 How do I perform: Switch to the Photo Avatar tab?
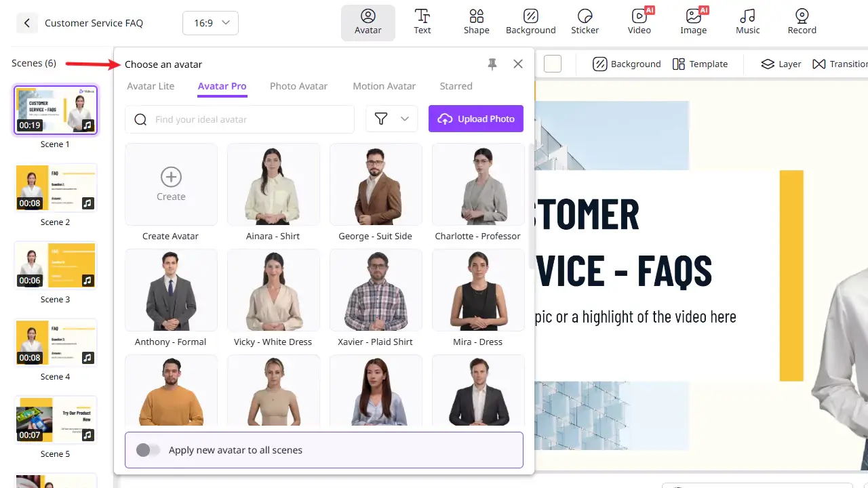pos(298,86)
